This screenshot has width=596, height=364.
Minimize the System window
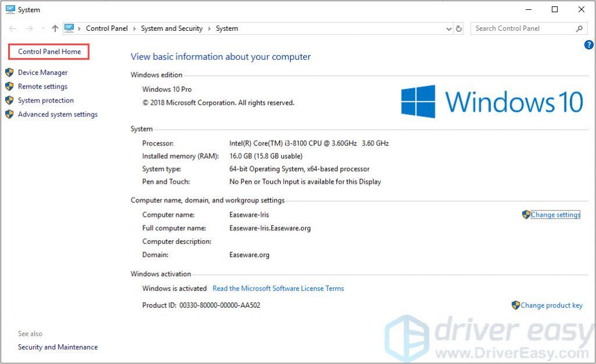pos(528,9)
